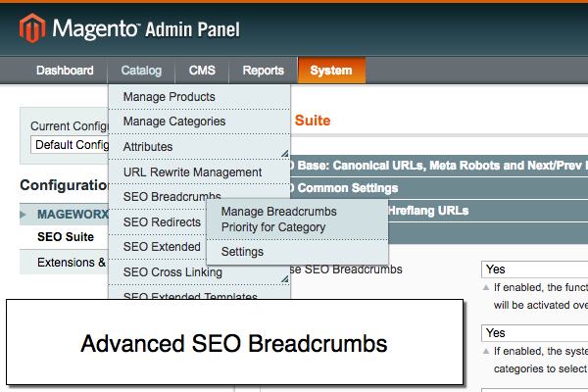Click hint triangle under first Yes dropdown
The width and height of the screenshot is (588, 392).
(x=486, y=288)
